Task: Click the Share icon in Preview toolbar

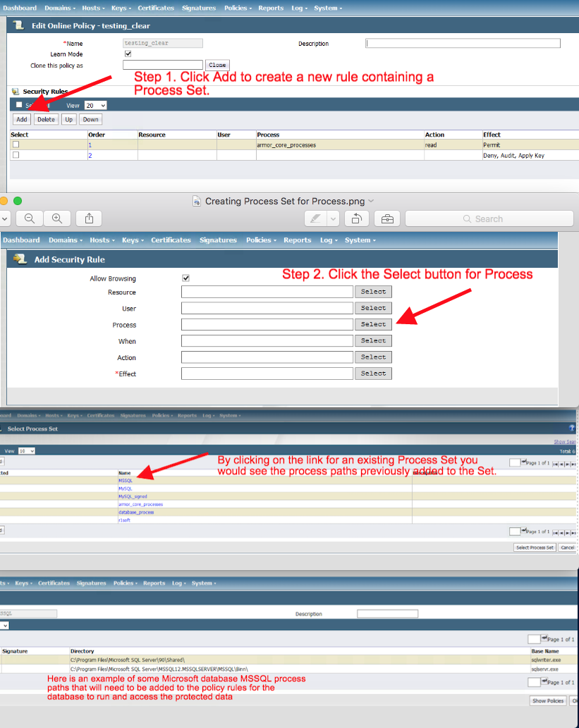Action: (90, 218)
